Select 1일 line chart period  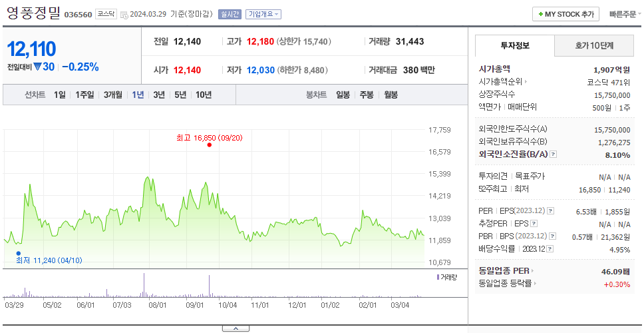(60, 95)
